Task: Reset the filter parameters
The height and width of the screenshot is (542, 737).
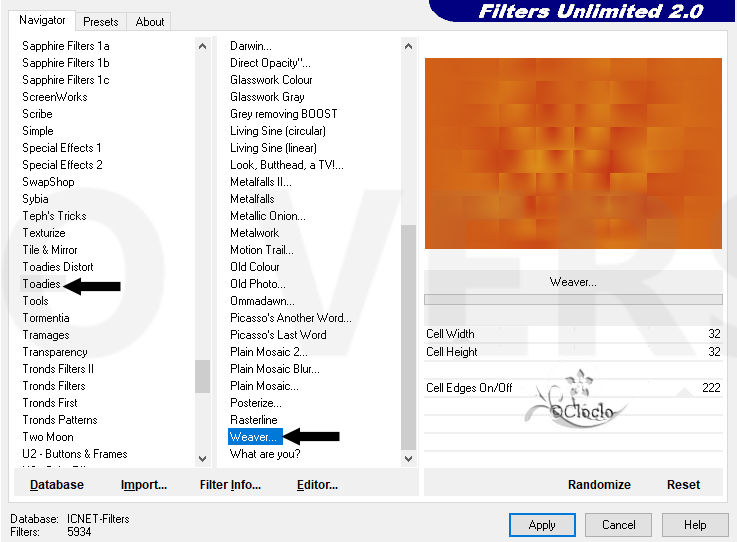Action: pos(683,485)
